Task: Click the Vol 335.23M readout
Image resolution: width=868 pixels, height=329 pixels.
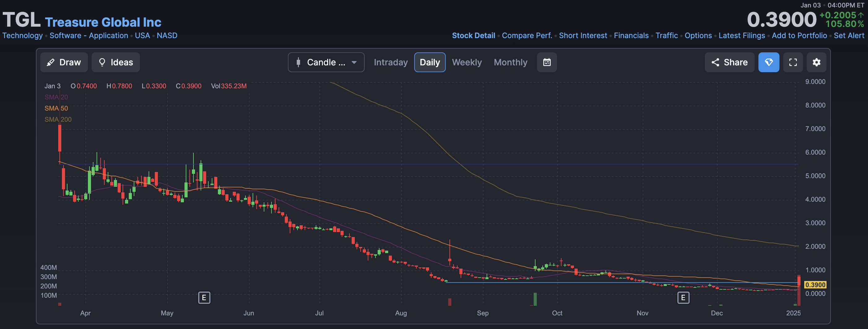Action: (229, 86)
